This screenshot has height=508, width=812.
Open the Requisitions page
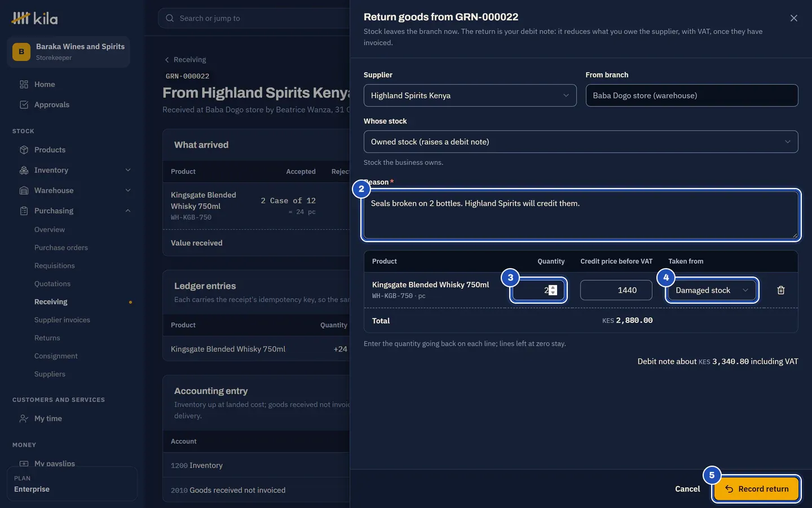(x=55, y=265)
